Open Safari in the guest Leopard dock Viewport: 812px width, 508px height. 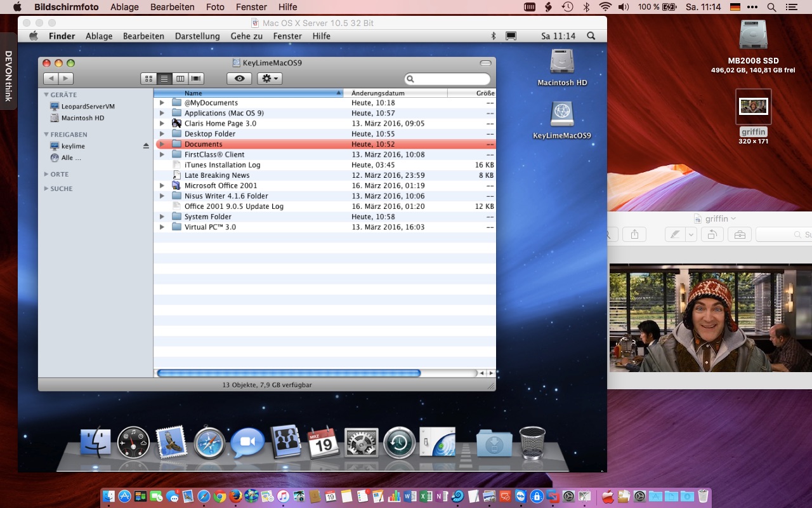[x=209, y=442]
